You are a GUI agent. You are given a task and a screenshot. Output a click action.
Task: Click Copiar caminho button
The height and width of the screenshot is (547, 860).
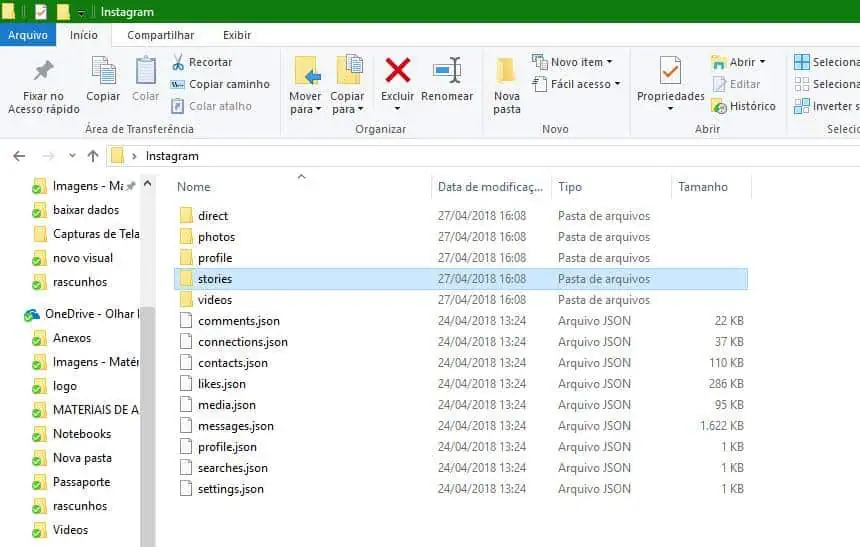220,84
